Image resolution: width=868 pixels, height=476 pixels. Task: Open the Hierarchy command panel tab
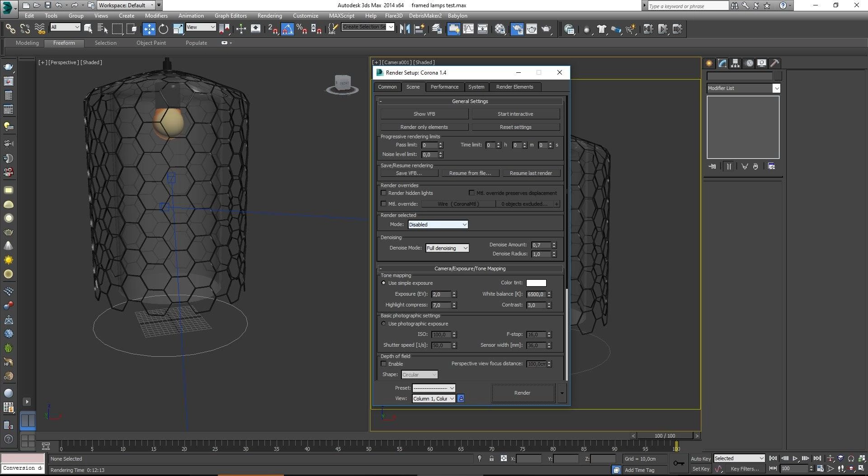pyautogui.click(x=736, y=63)
